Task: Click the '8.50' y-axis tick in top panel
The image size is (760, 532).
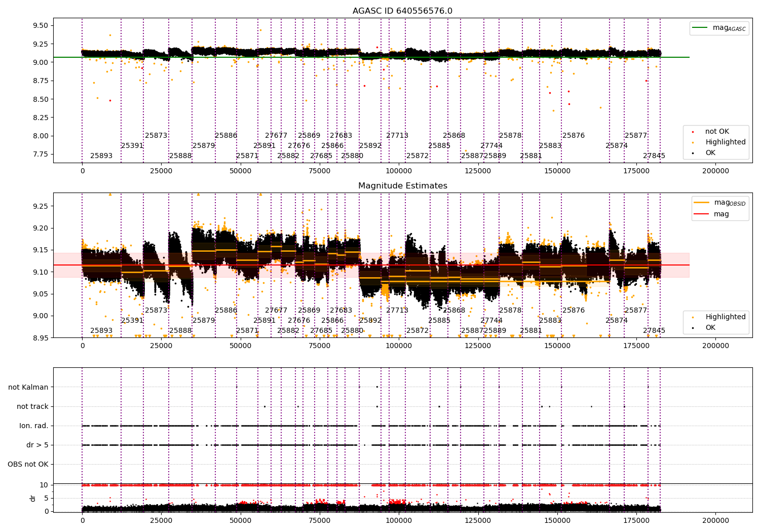Action: tap(41, 99)
